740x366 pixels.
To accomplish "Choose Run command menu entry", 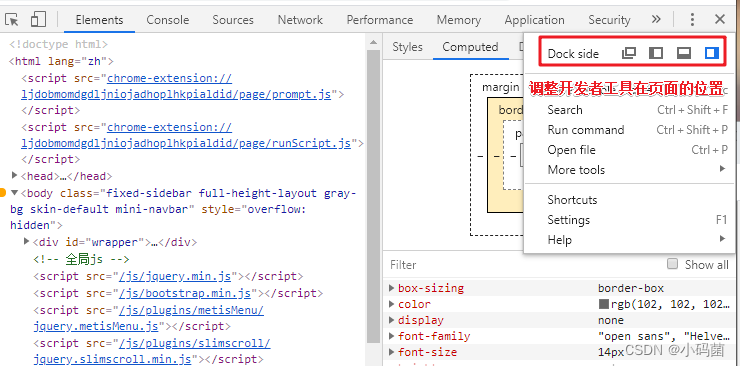I will click(x=630, y=130).
